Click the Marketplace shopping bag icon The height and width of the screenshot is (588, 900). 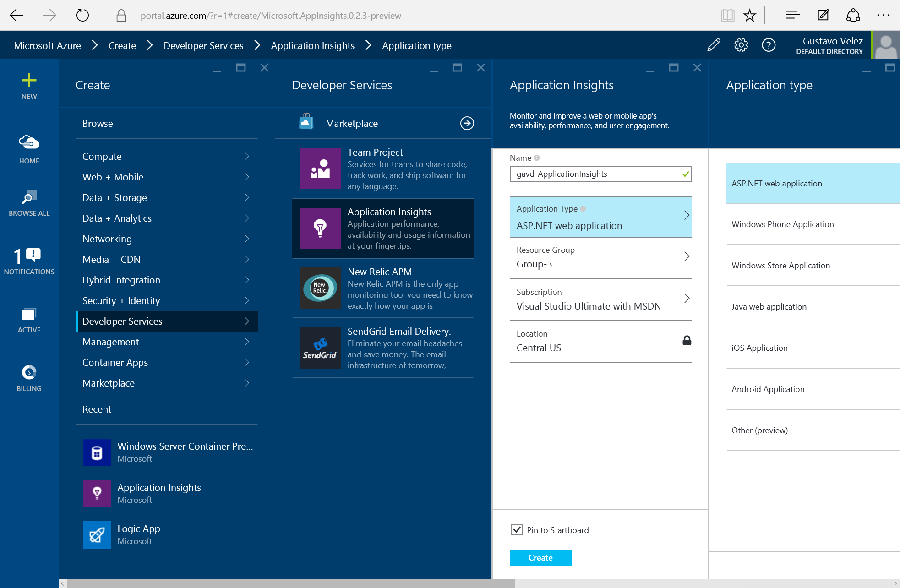306,123
